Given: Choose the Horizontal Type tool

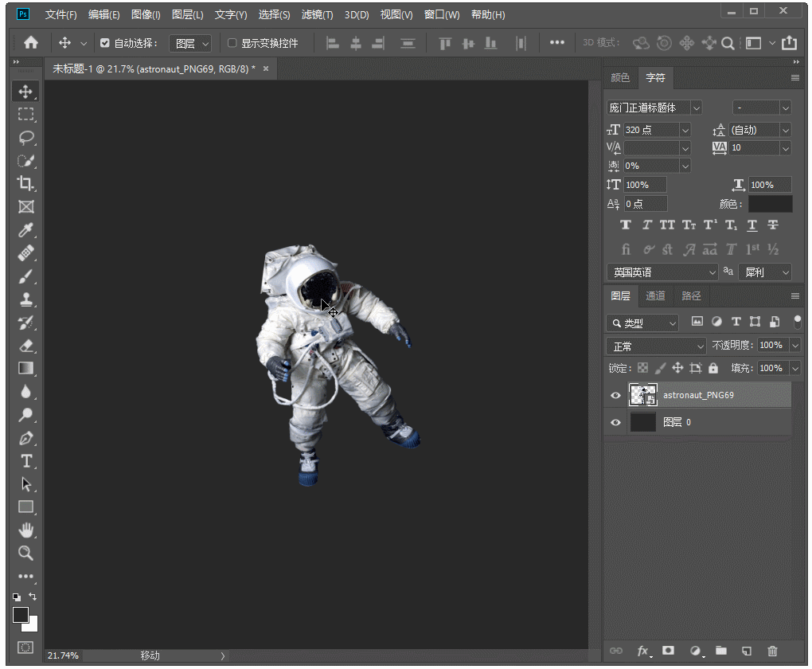Looking at the screenshot, I should [26, 461].
